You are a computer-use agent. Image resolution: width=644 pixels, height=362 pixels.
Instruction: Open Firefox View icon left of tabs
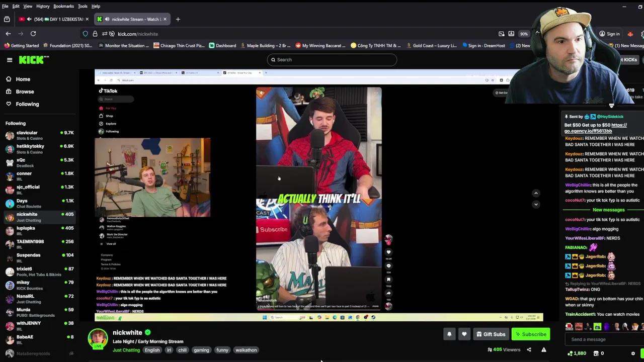pos(7,19)
